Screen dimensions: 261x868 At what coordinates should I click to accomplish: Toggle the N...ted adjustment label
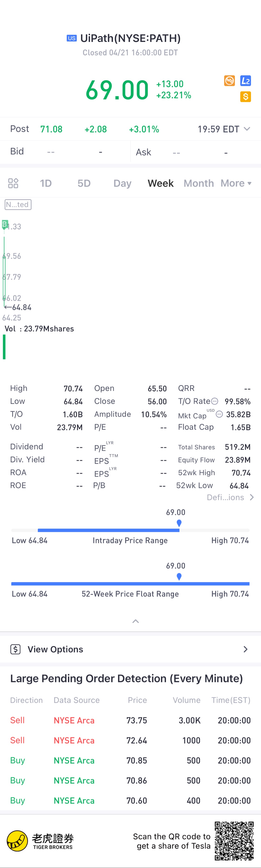[18, 204]
